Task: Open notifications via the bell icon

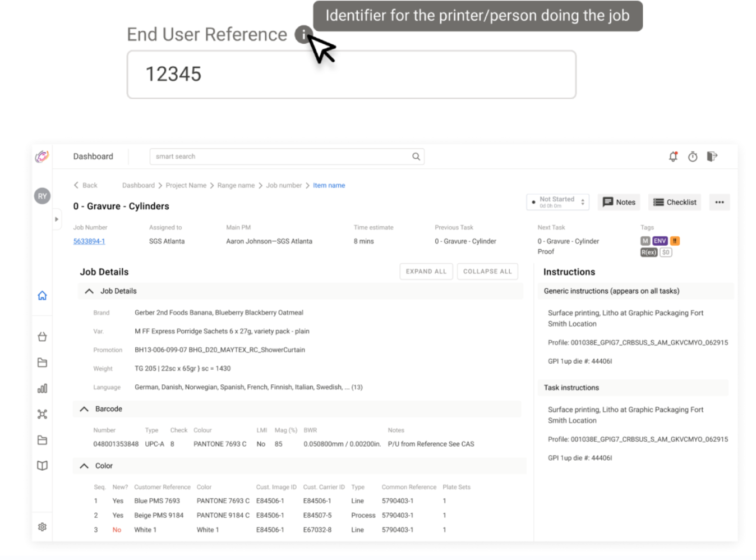Action: [673, 157]
